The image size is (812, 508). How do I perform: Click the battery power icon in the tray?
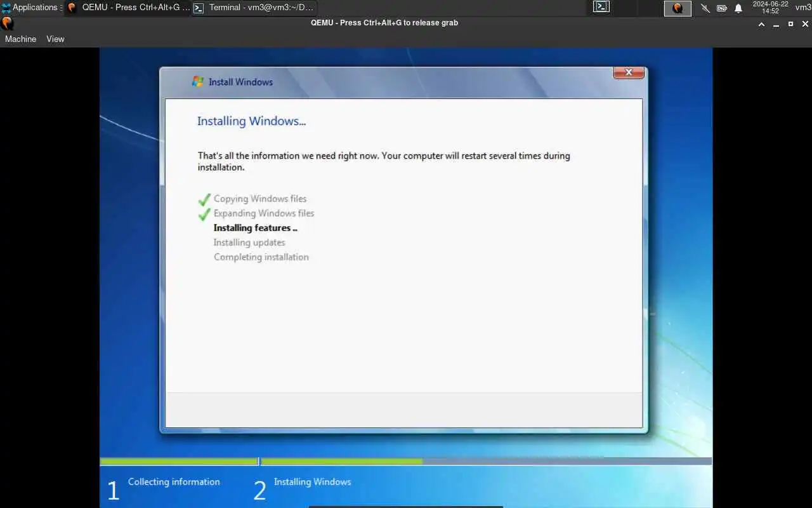pos(722,8)
